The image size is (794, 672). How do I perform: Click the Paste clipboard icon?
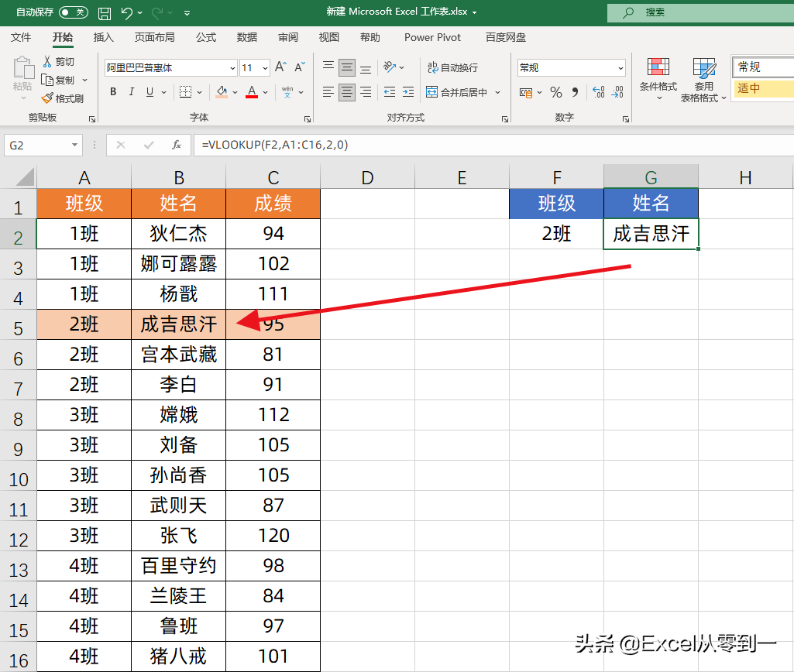(x=22, y=68)
